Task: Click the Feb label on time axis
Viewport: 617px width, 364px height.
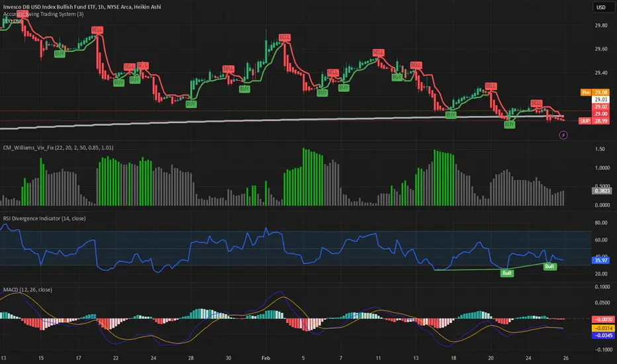Action: point(265,358)
